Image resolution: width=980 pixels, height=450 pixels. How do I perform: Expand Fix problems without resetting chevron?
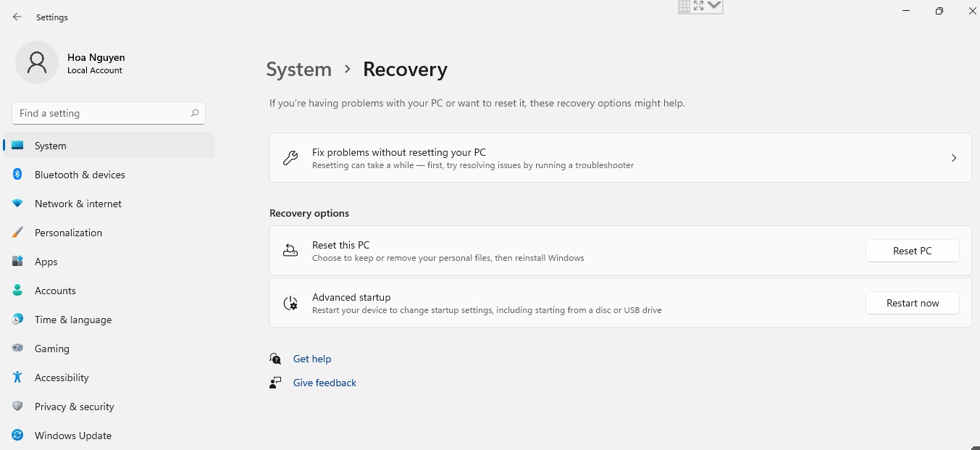(953, 158)
